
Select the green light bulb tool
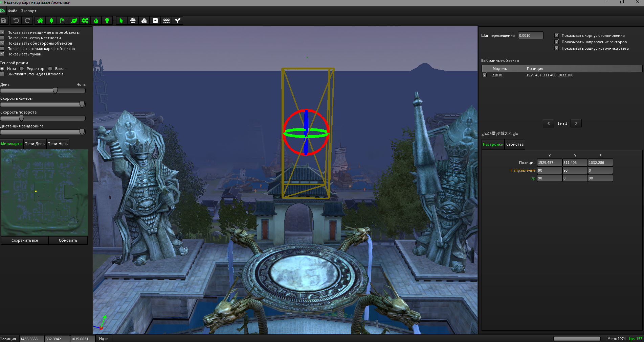(x=107, y=21)
